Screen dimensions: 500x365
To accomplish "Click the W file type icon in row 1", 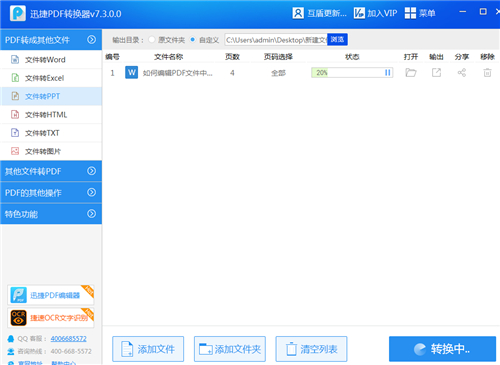I will click(x=132, y=72).
